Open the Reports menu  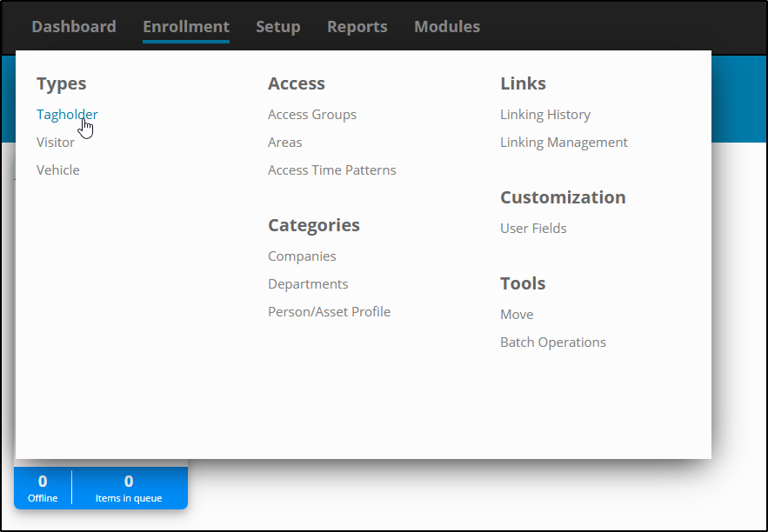pyautogui.click(x=357, y=26)
